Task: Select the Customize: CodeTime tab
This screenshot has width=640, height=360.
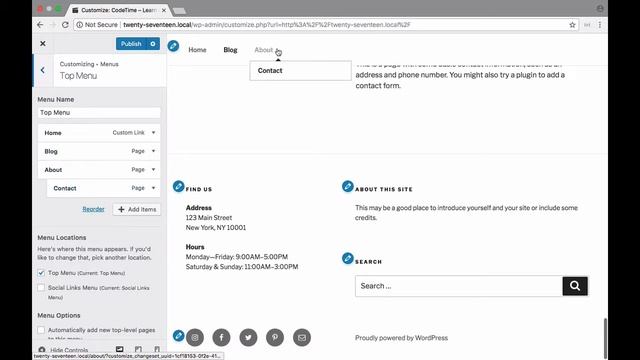Action: tap(118, 10)
